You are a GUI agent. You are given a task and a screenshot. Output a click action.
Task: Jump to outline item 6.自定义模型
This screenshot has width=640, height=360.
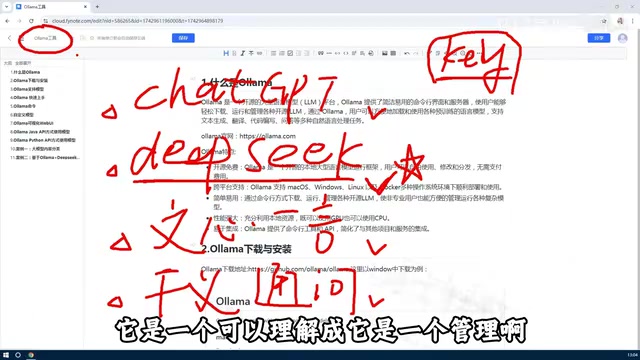[22, 115]
